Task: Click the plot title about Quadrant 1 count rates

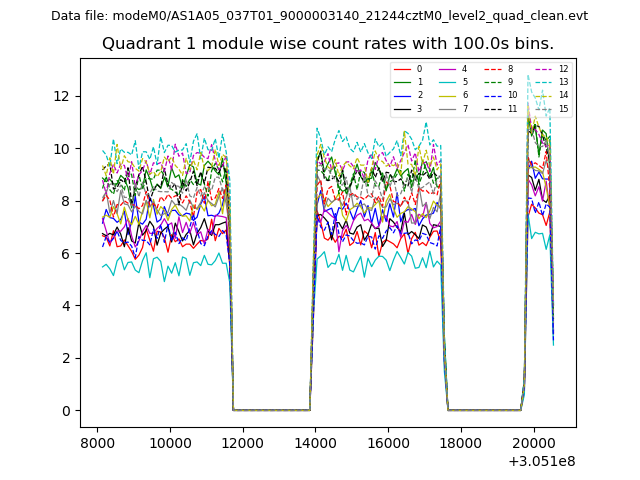Action: click(328, 44)
